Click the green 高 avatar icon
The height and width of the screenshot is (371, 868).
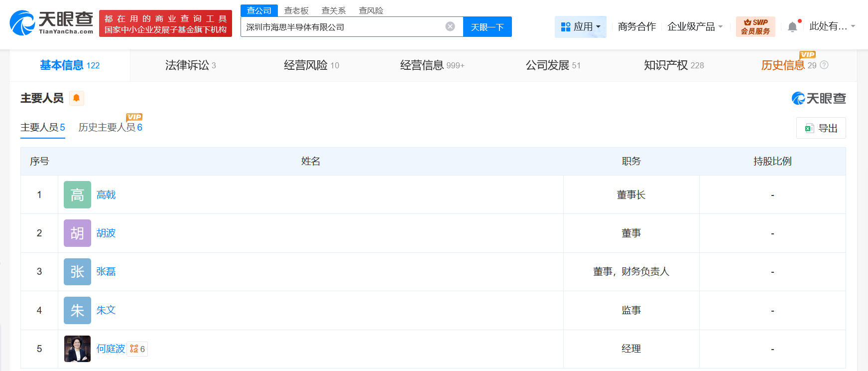(x=77, y=195)
